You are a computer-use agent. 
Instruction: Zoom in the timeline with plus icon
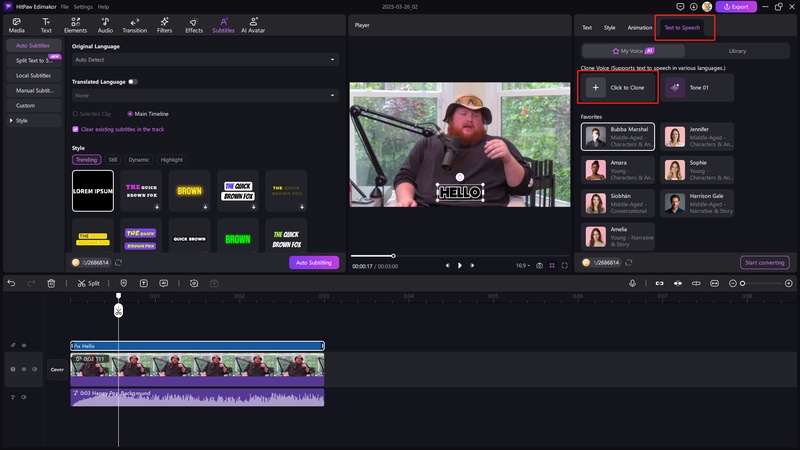789,283
